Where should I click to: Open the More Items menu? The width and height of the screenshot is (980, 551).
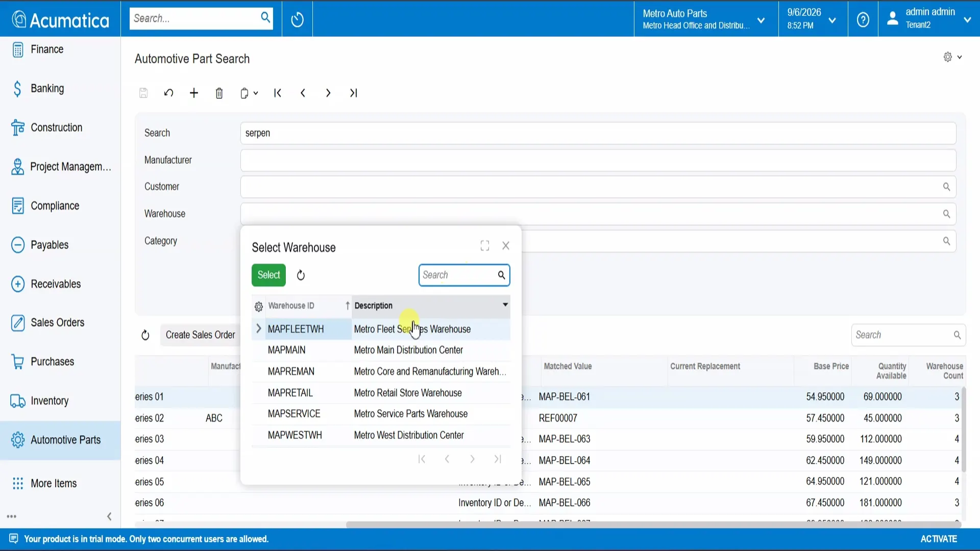tap(60, 483)
